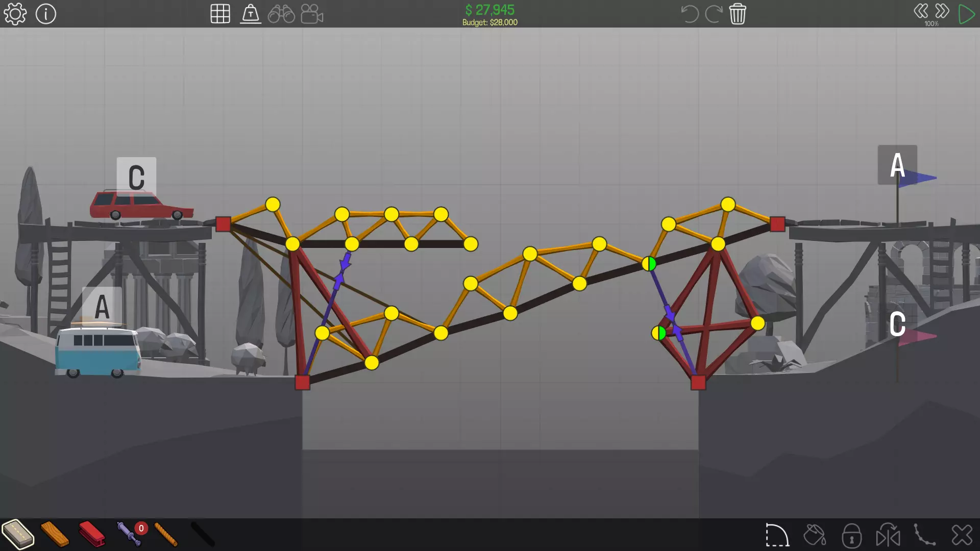980x551 pixels.
Task: Toggle the stress weight view icon
Action: pos(251,14)
